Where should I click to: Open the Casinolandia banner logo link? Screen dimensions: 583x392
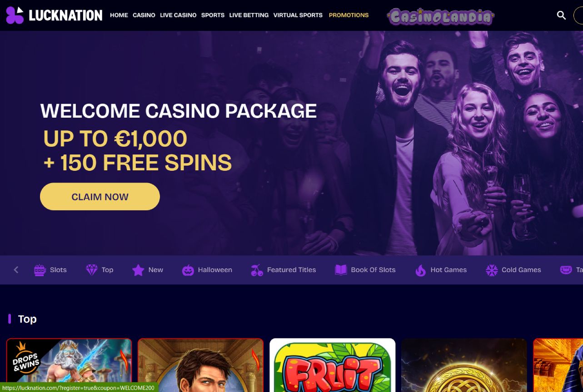(440, 17)
